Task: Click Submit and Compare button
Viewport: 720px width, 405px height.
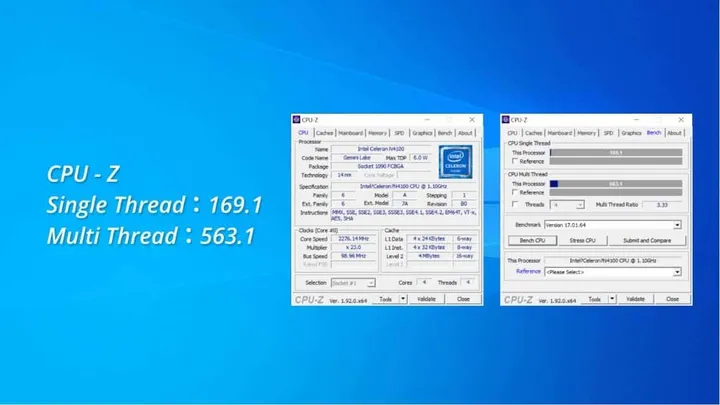Action: [647, 241]
